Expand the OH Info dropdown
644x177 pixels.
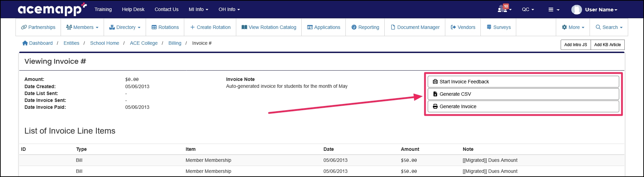[x=229, y=9]
